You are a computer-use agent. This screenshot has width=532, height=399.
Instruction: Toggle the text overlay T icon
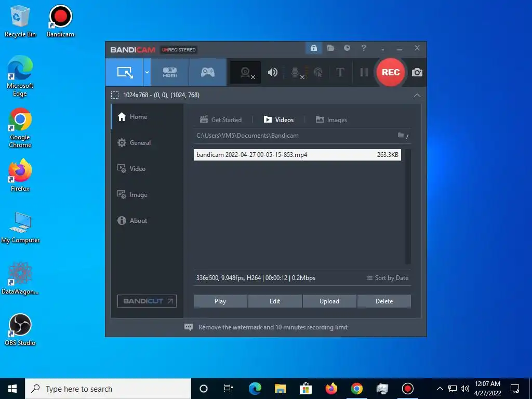pyautogui.click(x=340, y=72)
